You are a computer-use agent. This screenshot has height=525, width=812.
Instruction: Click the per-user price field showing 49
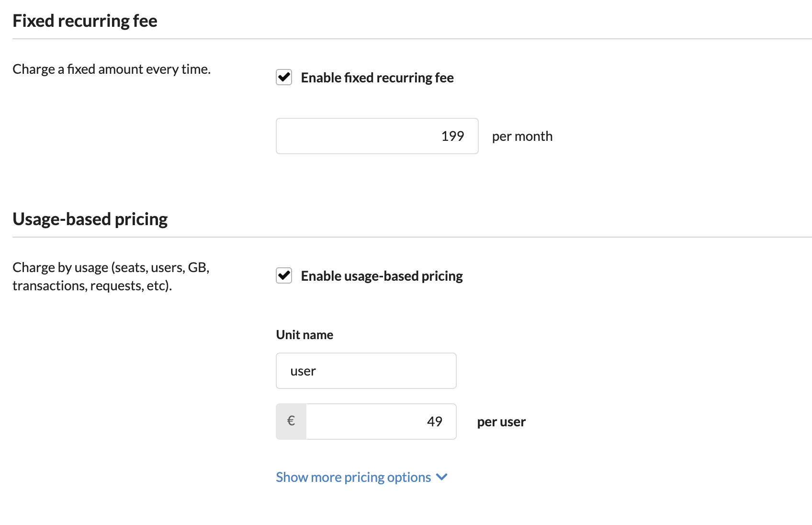[x=382, y=422]
